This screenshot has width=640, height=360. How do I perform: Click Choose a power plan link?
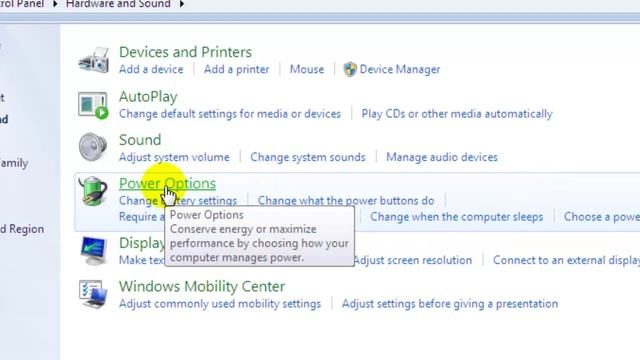coord(602,217)
